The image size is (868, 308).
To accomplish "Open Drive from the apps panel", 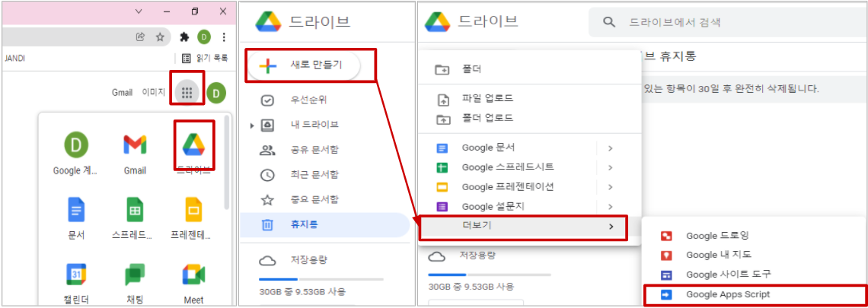I will point(193,144).
